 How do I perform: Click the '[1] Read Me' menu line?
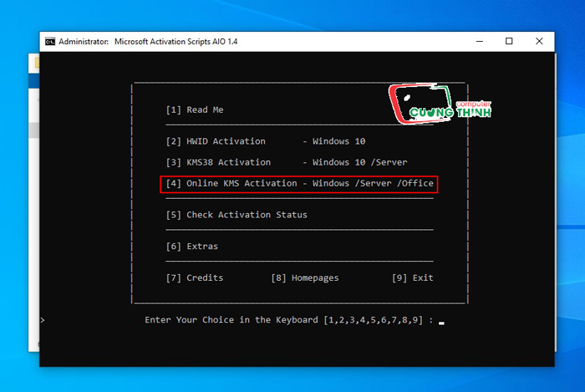195,109
